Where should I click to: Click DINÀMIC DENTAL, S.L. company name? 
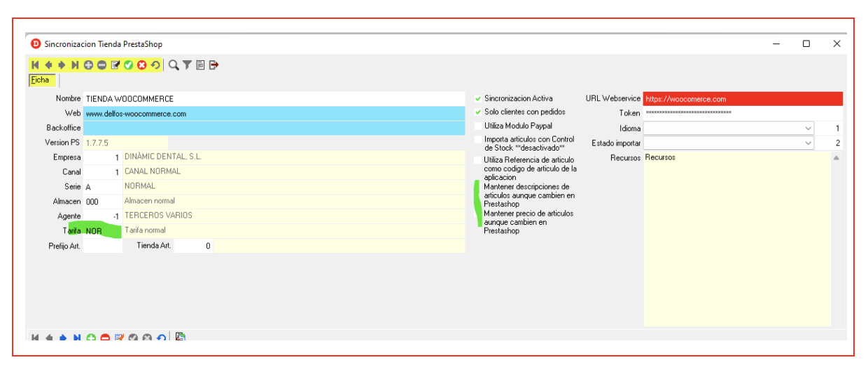coord(163,157)
